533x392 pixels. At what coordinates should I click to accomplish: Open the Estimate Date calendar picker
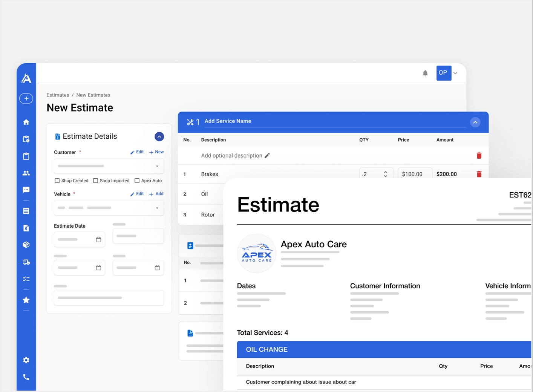[98, 239]
